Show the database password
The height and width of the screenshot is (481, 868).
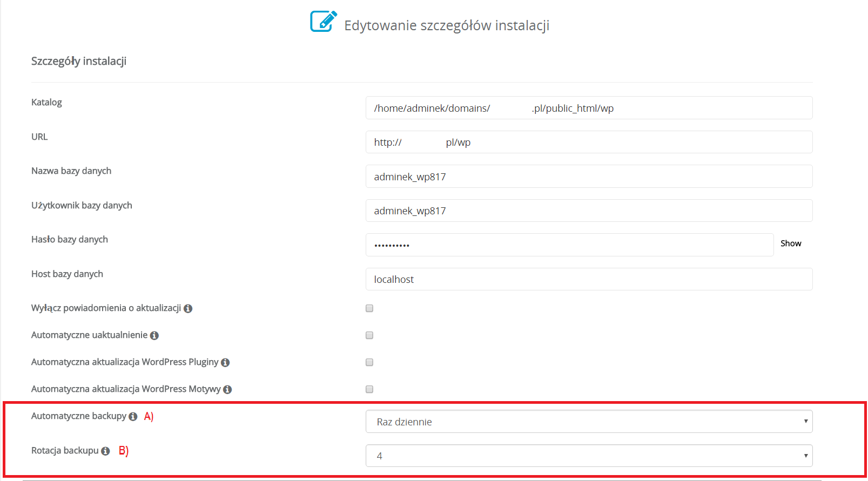pyautogui.click(x=790, y=243)
